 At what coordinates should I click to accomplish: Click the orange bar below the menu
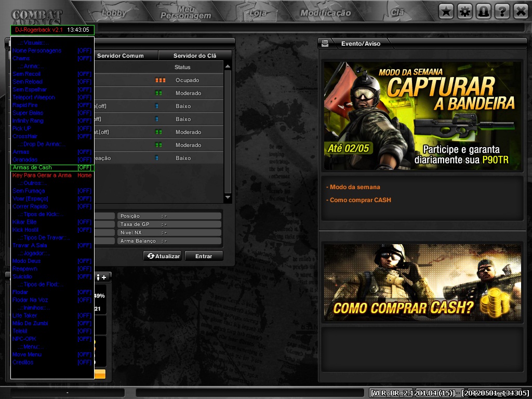[x=100, y=374]
